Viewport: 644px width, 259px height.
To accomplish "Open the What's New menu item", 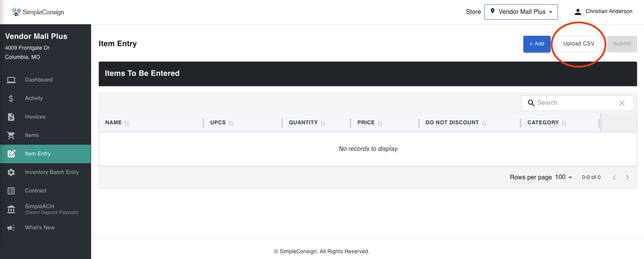I will [x=45, y=228].
